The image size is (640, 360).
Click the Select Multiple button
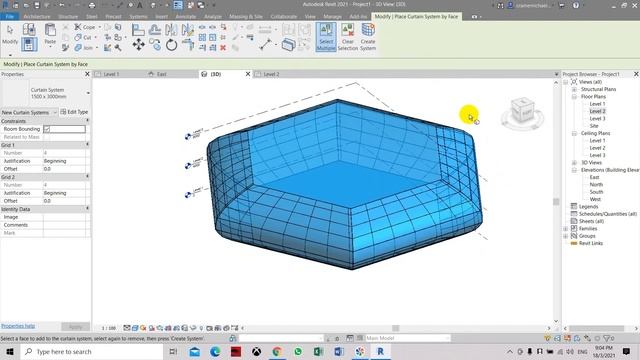coord(326,37)
